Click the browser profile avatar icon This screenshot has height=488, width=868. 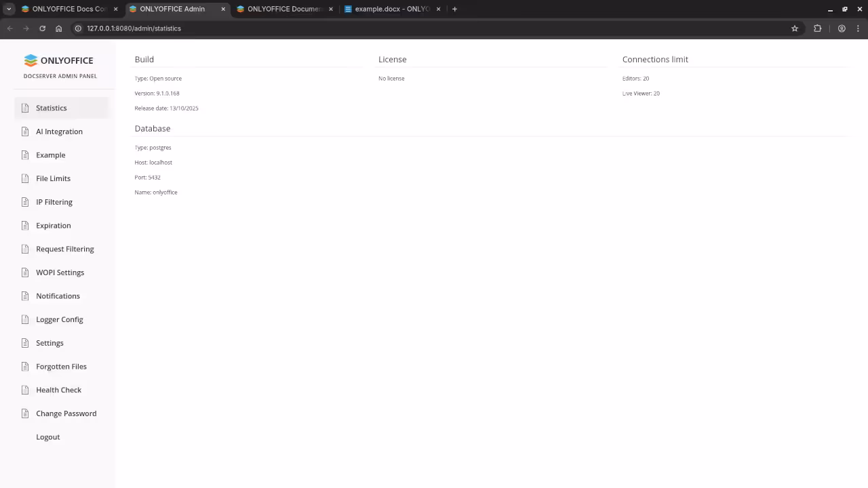point(842,28)
